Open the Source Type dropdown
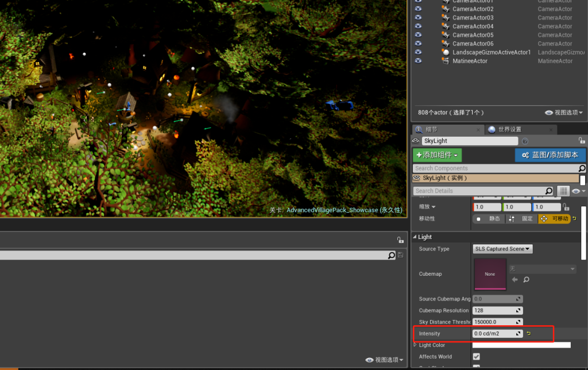 click(502, 249)
